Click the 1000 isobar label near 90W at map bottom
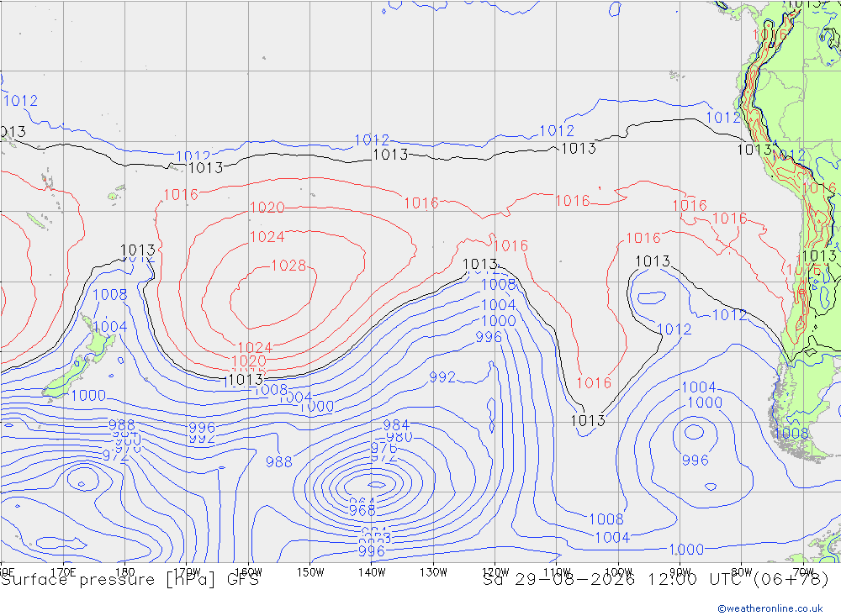This screenshot has height=616, width=841. tap(686, 550)
